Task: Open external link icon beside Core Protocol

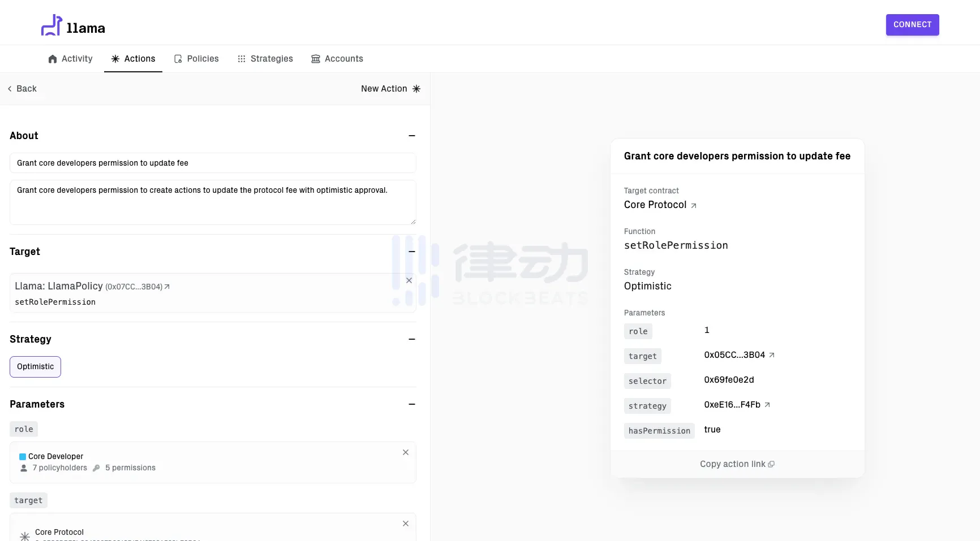Action: click(x=694, y=206)
